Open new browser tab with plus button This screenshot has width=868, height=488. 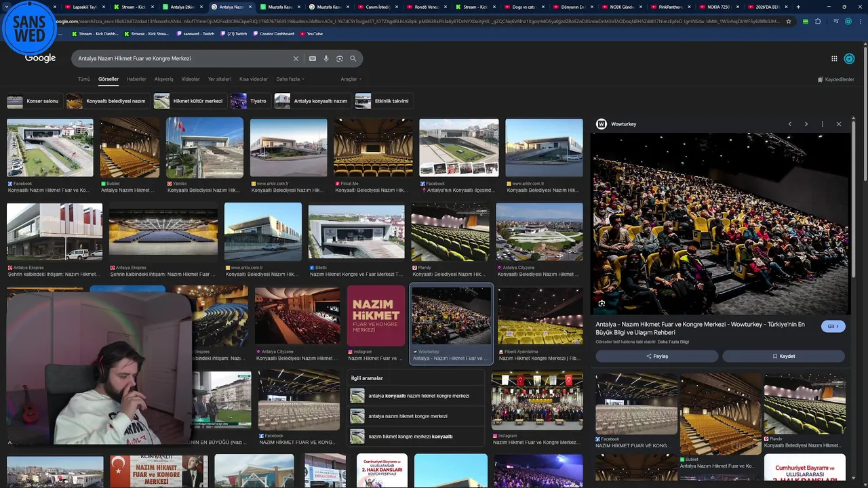798,7
